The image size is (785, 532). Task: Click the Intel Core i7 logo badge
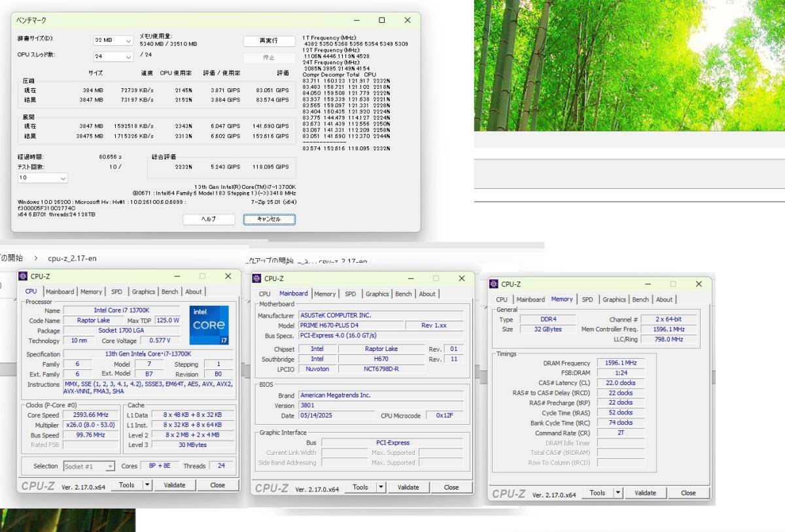[x=209, y=325]
